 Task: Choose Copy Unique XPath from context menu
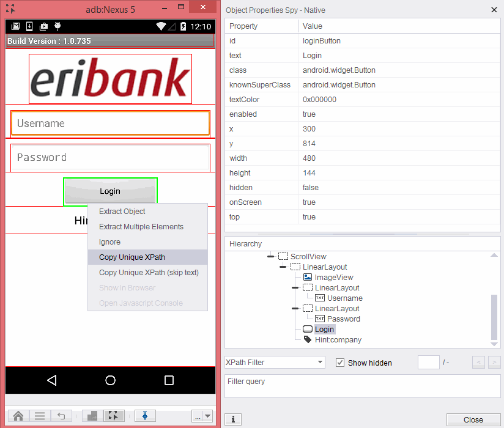(x=132, y=257)
